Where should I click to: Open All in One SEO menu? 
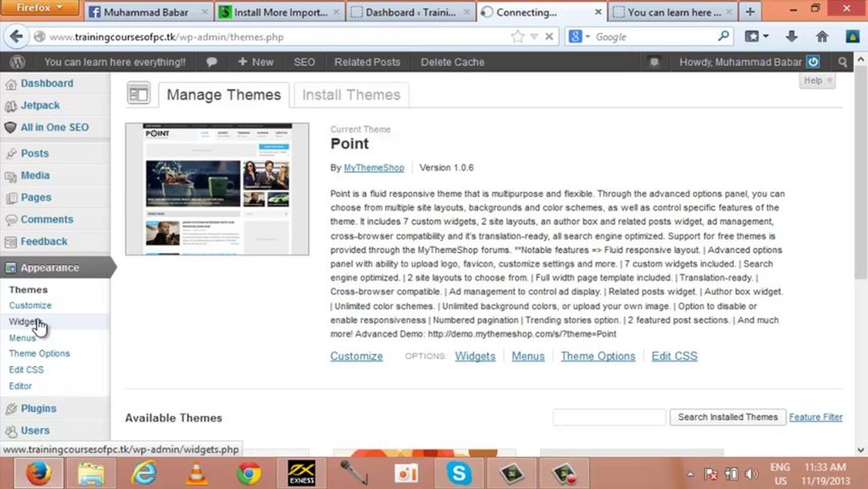tap(55, 127)
